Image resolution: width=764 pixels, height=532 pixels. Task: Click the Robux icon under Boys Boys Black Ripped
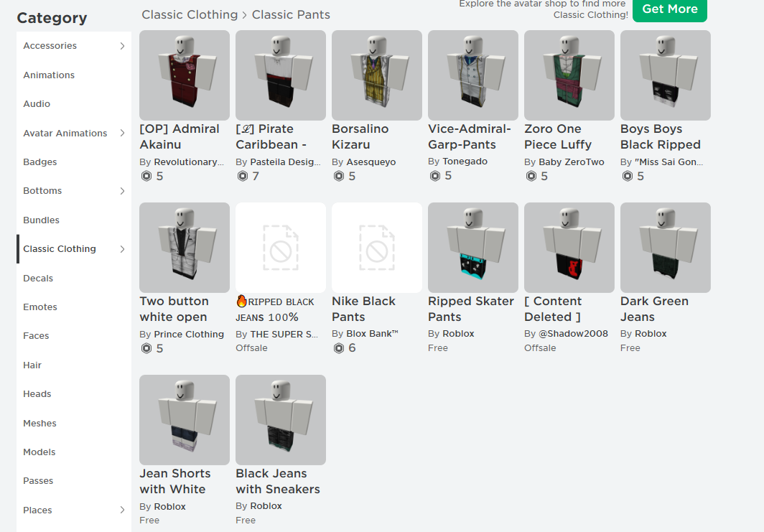(628, 176)
